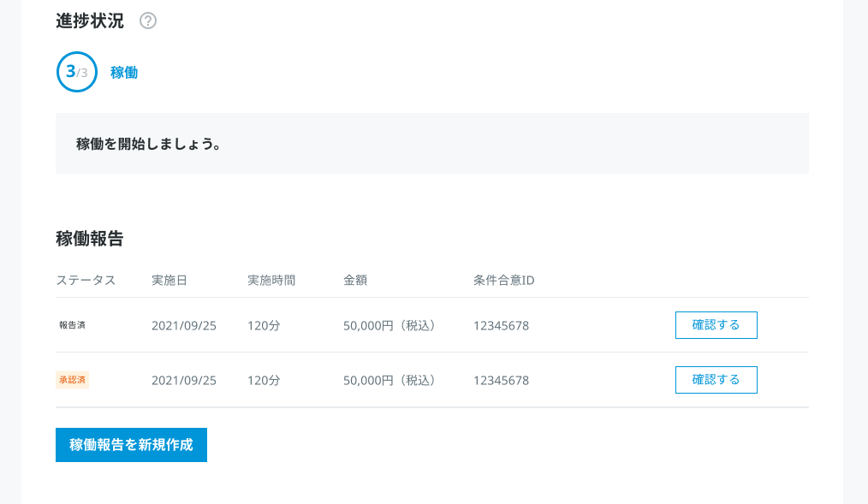
Task: Click the 稼働報告を新規作成 button
Action: click(x=131, y=445)
